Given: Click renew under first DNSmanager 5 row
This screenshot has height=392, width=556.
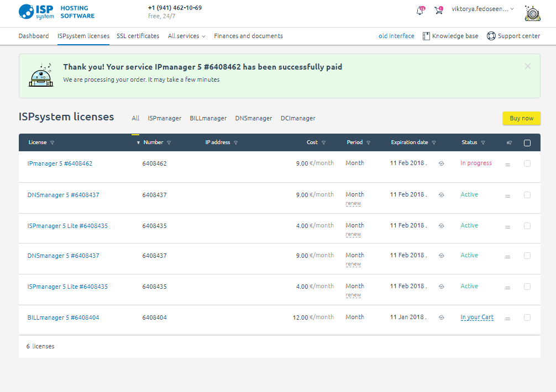Looking at the screenshot, I should [x=353, y=203].
